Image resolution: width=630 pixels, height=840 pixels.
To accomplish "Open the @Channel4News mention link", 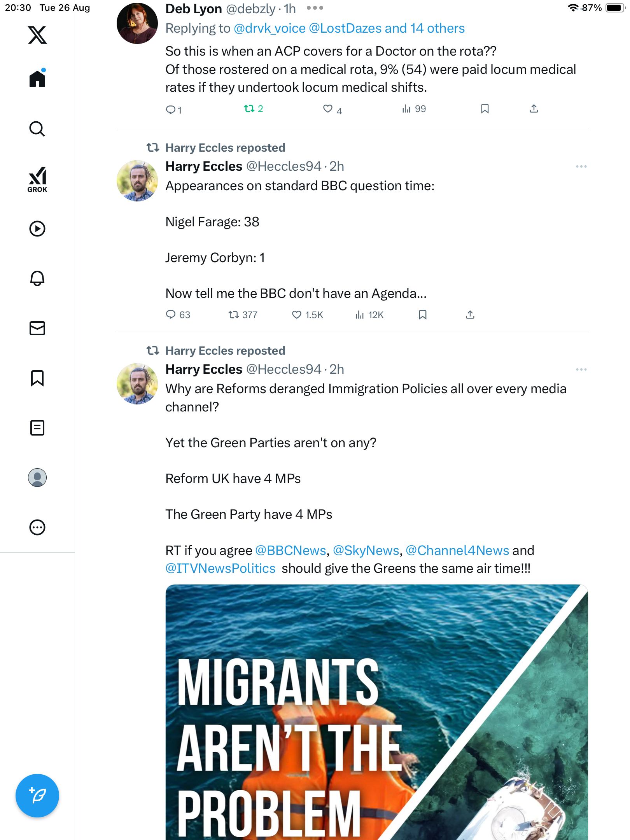I will pyautogui.click(x=457, y=550).
